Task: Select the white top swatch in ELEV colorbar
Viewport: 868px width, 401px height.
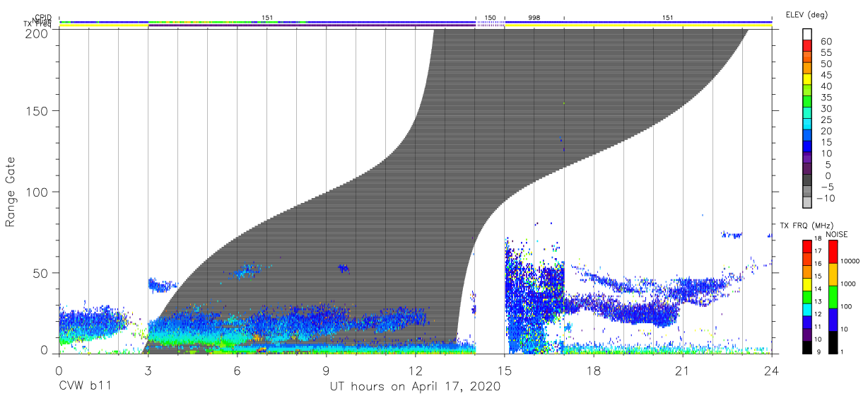Action: pyautogui.click(x=808, y=35)
